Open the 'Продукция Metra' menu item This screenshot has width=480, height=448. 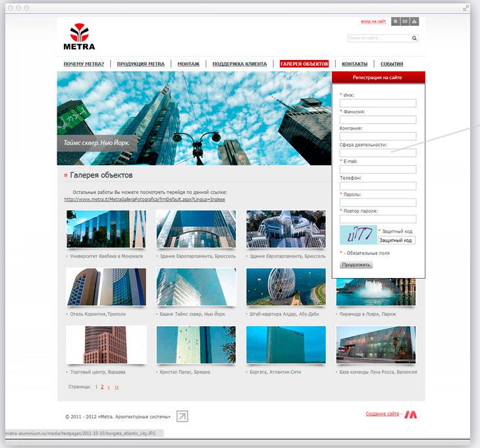point(141,64)
